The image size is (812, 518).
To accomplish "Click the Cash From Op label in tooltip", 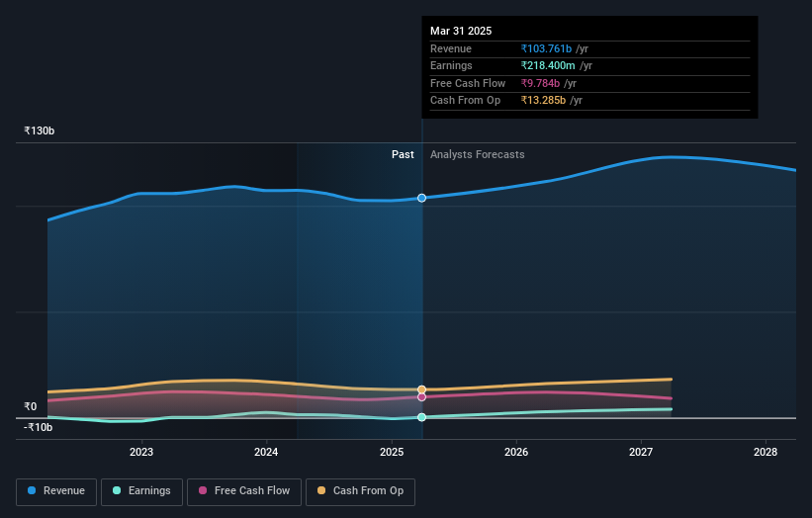I will 465,101.
